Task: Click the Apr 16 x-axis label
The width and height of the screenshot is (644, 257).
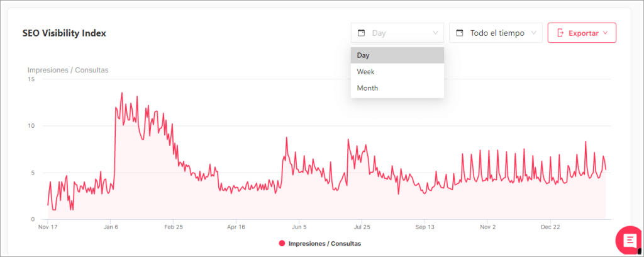Action: coord(236,227)
